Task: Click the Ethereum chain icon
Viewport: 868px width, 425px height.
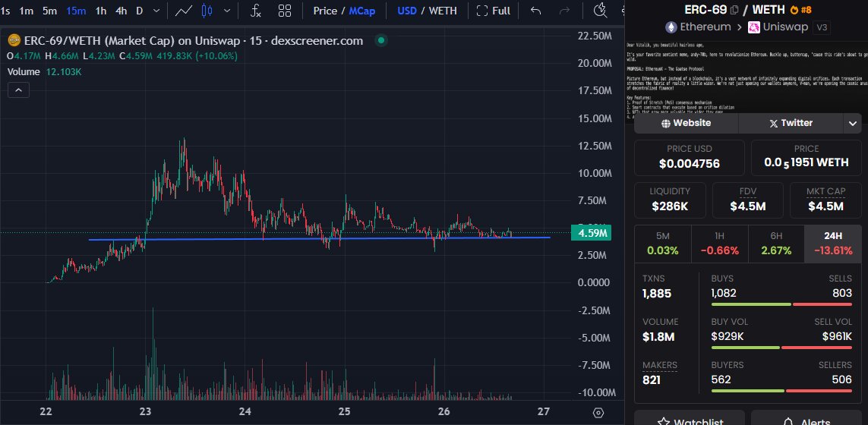Action: click(671, 27)
